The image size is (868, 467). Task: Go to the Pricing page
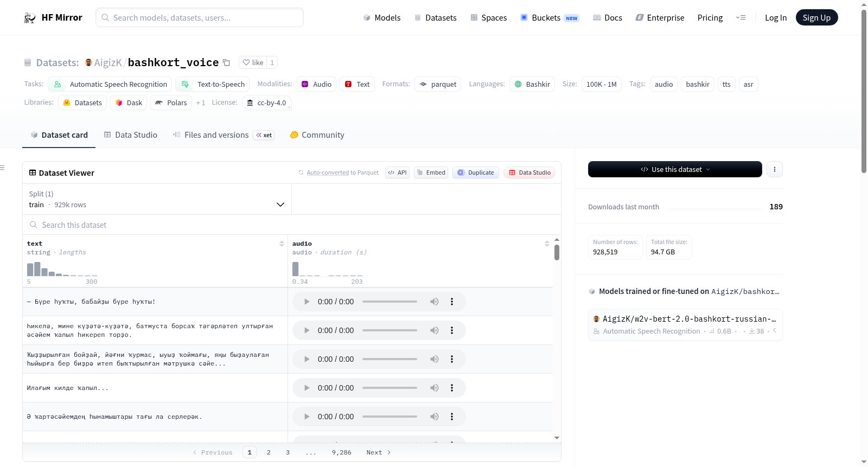pos(710,18)
